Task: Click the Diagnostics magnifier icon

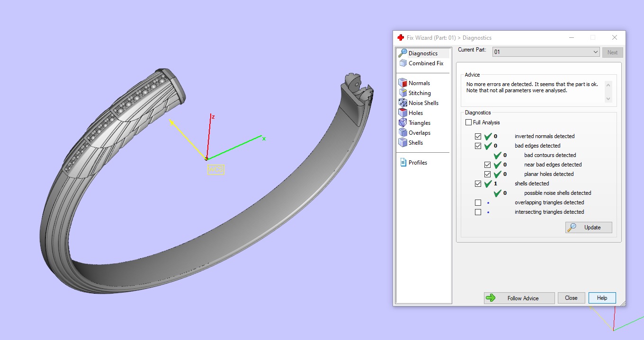Action: (x=402, y=53)
